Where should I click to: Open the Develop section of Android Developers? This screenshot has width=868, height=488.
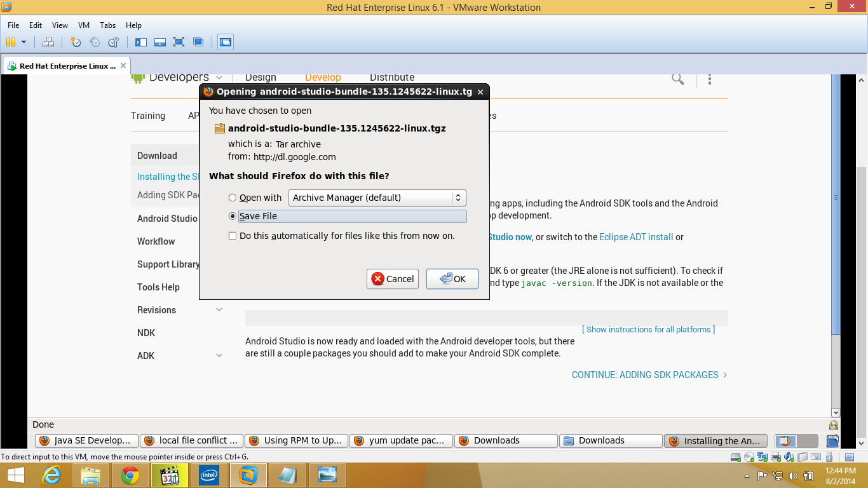[x=323, y=78]
